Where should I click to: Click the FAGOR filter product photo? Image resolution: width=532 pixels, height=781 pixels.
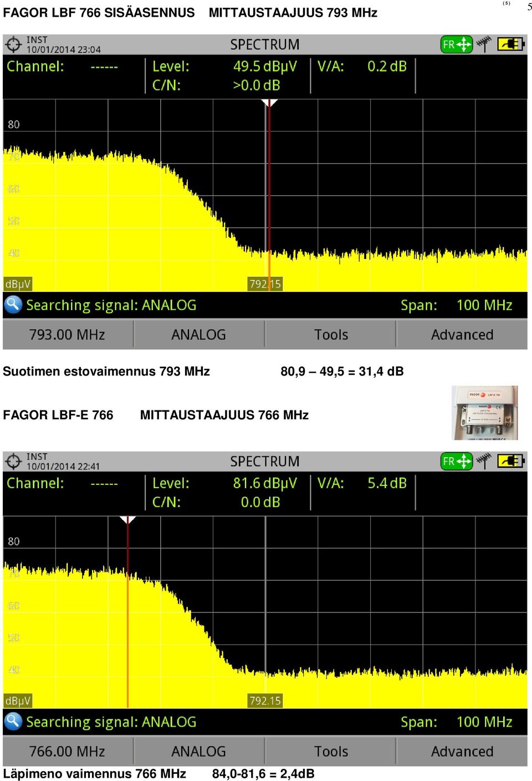coord(485,413)
